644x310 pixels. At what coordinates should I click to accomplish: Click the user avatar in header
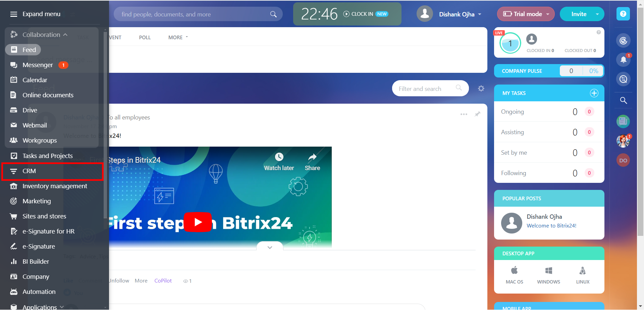(425, 14)
